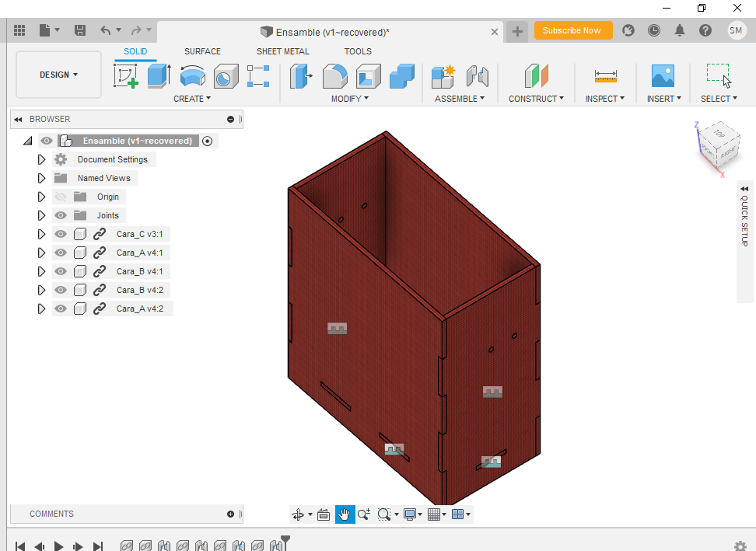
Task: Switch to the SHEET METAL tab
Action: tap(283, 51)
